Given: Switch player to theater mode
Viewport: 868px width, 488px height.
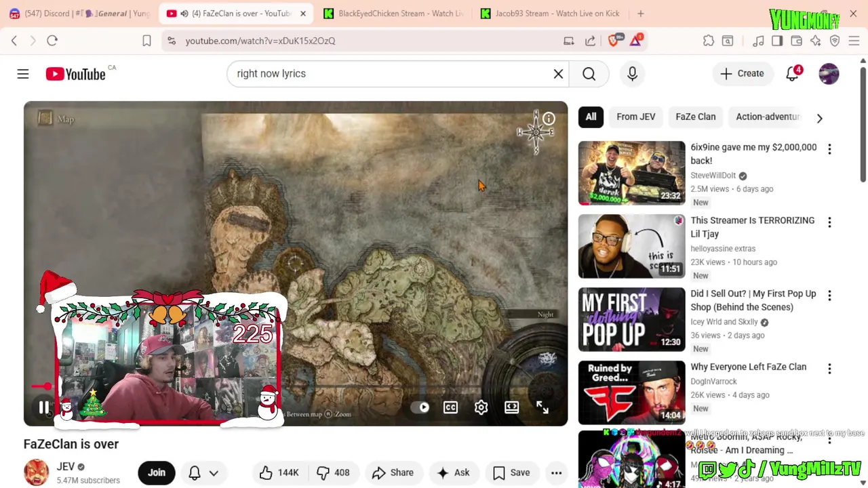Looking at the screenshot, I should coord(511,407).
